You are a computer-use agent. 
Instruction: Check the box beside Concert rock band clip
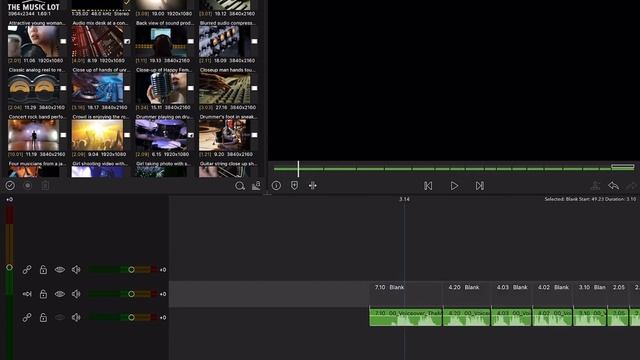tap(63, 135)
